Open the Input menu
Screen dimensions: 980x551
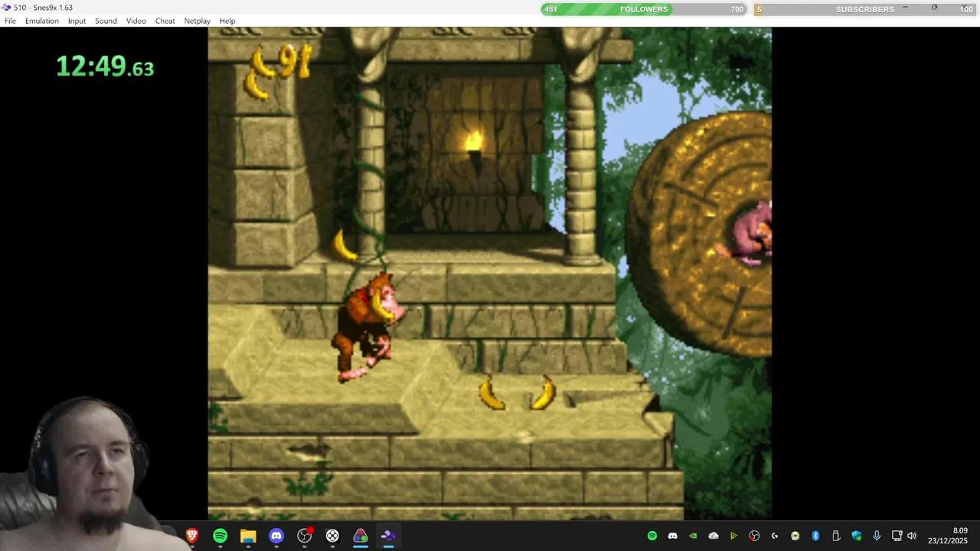77,21
